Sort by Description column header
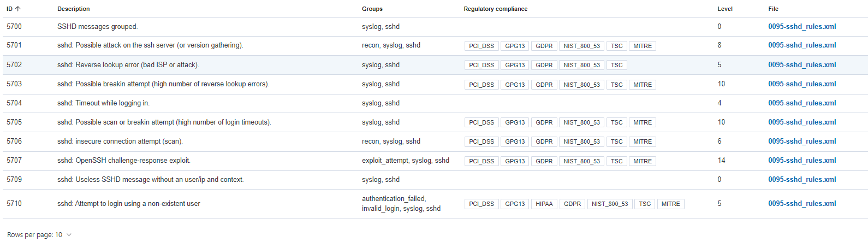This screenshot has height=248, width=868. [74, 9]
